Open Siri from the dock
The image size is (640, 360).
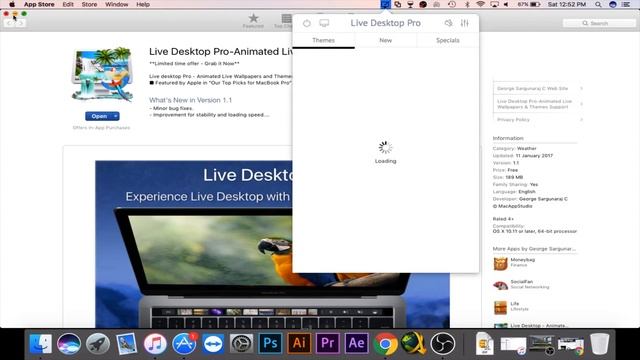pos(69,343)
